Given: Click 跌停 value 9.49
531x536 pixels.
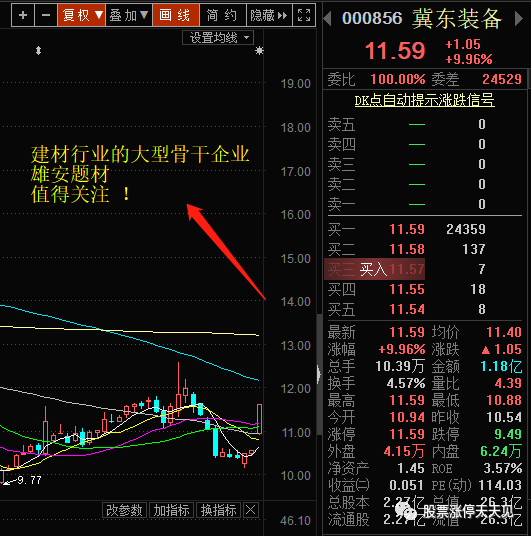Looking at the screenshot, I should click(508, 434).
